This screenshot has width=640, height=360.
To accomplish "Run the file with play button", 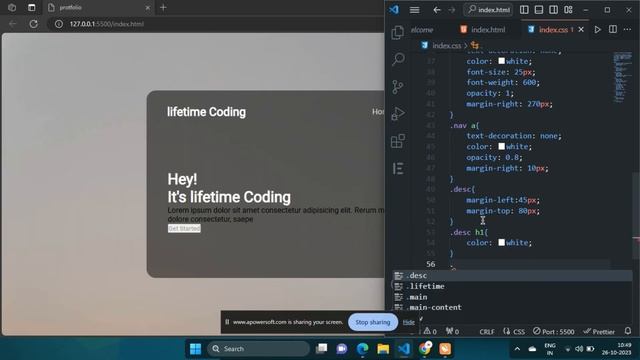I will tap(598, 29).
